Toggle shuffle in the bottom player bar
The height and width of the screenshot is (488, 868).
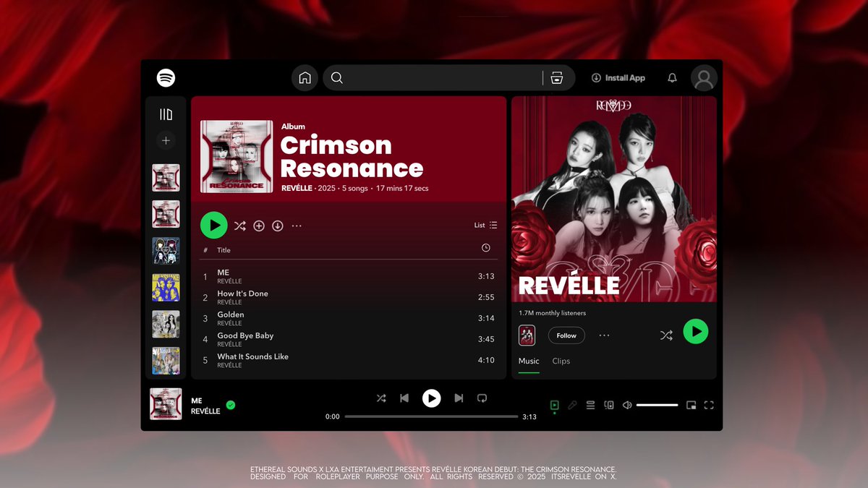[x=381, y=398]
